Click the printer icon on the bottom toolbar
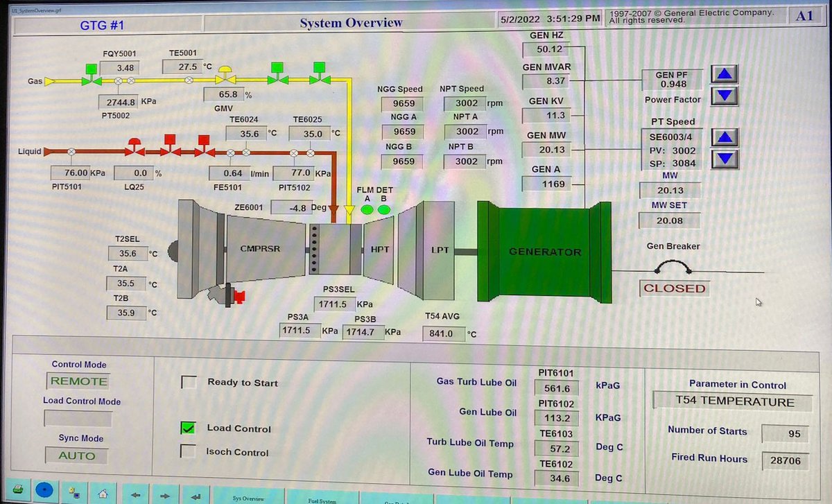Viewport: 832px width, 504px height. (x=19, y=491)
